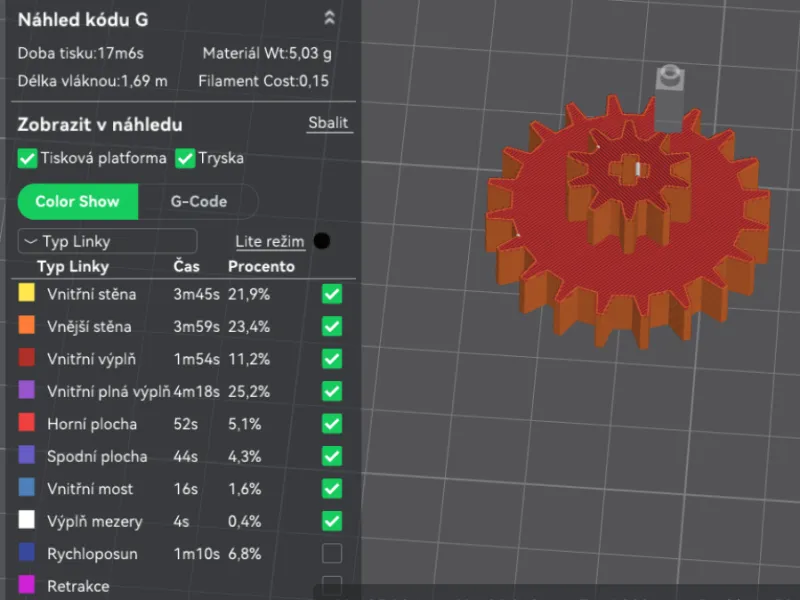Click purple Vnitřní plná výplň swatch
The width and height of the screenshot is (800, 600).
coord(27,390)
